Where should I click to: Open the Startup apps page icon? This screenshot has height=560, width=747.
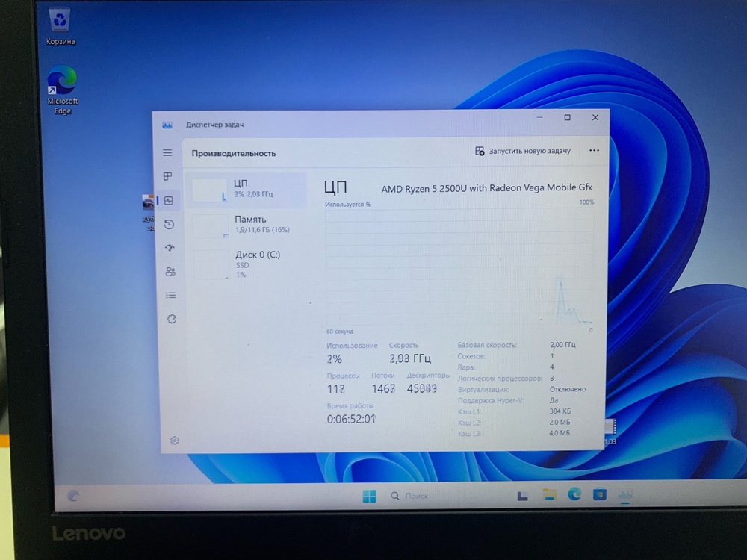[170, 248]
